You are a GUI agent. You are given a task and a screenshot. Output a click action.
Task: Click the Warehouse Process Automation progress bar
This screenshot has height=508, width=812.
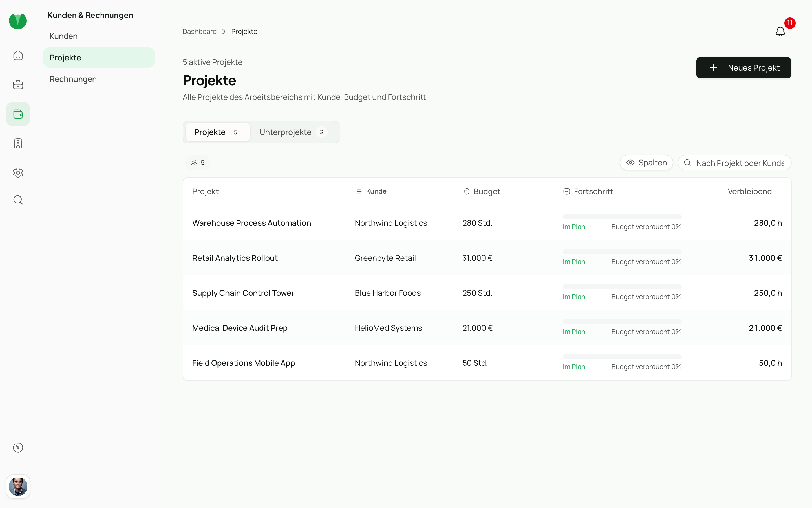coord(622,217)
